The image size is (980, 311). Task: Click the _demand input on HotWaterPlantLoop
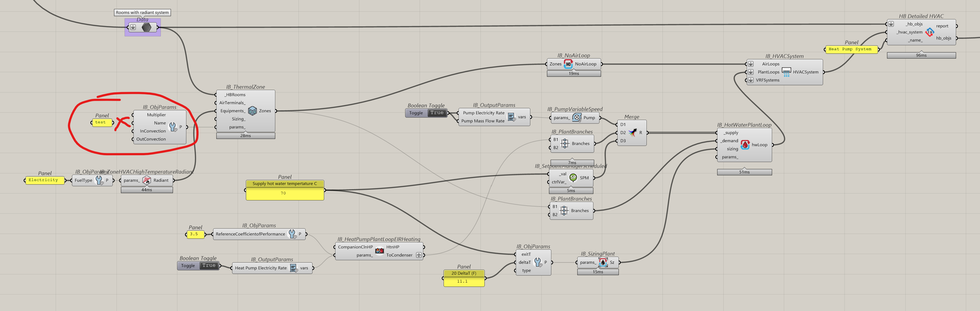[x=729, y=141]
